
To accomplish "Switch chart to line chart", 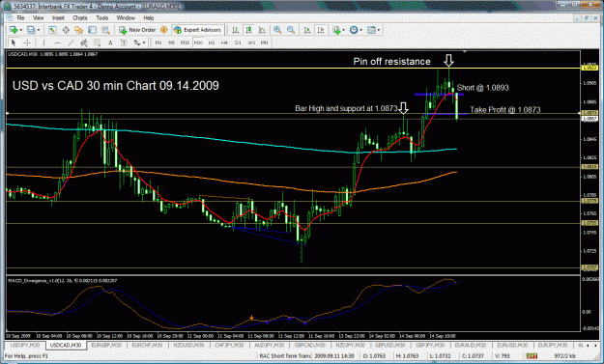I will pyautogui.click(x=262, y=30).
